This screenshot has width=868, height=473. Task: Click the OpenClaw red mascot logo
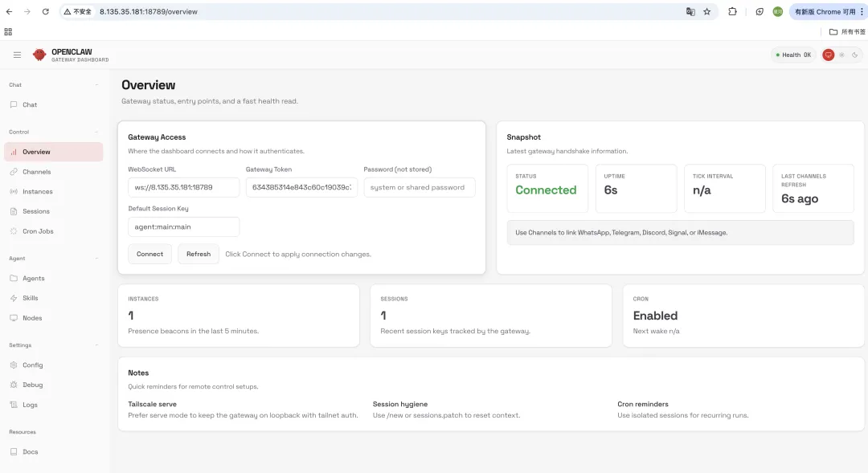[x=39, y=55]
